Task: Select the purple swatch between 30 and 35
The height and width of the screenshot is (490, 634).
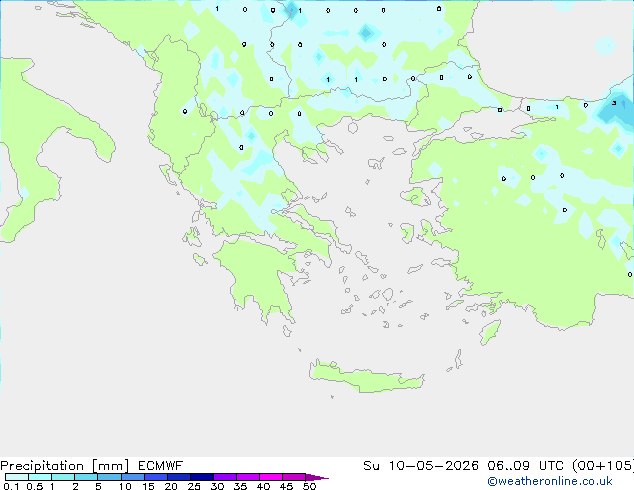Action: (x=224, y=477)
